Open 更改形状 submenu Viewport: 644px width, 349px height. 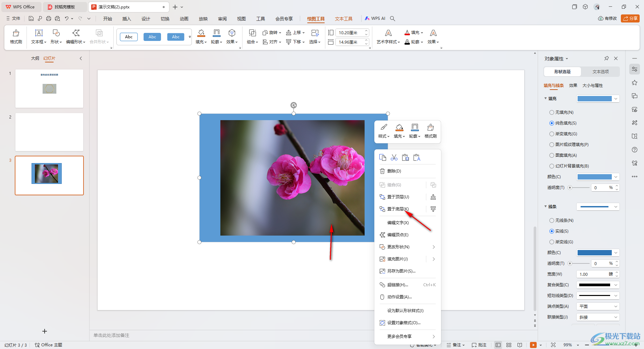point(407,247)
